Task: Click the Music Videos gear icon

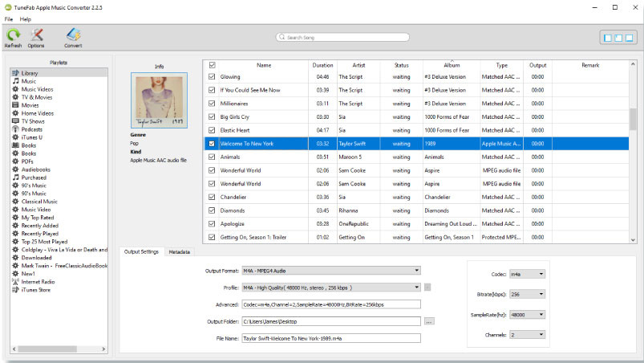Action: [15, 89]
